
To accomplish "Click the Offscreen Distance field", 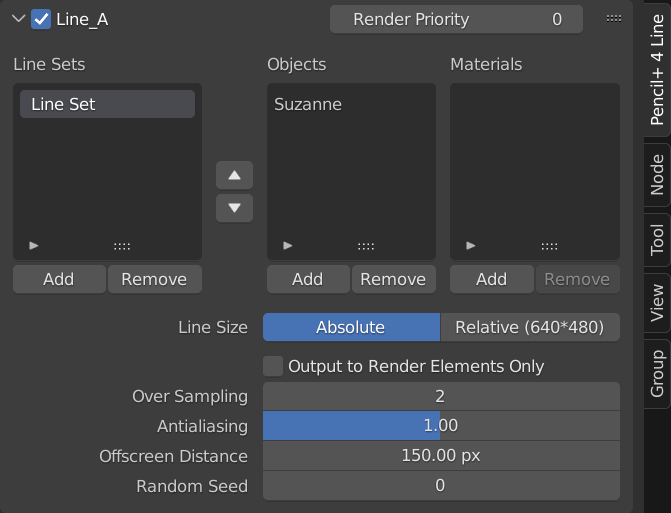I will 441,456.
